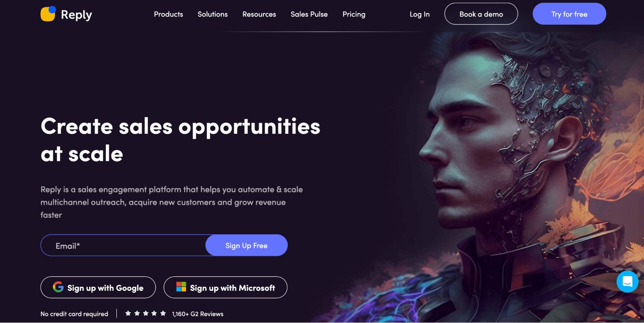Open the Pricing page

click(354, 14)
